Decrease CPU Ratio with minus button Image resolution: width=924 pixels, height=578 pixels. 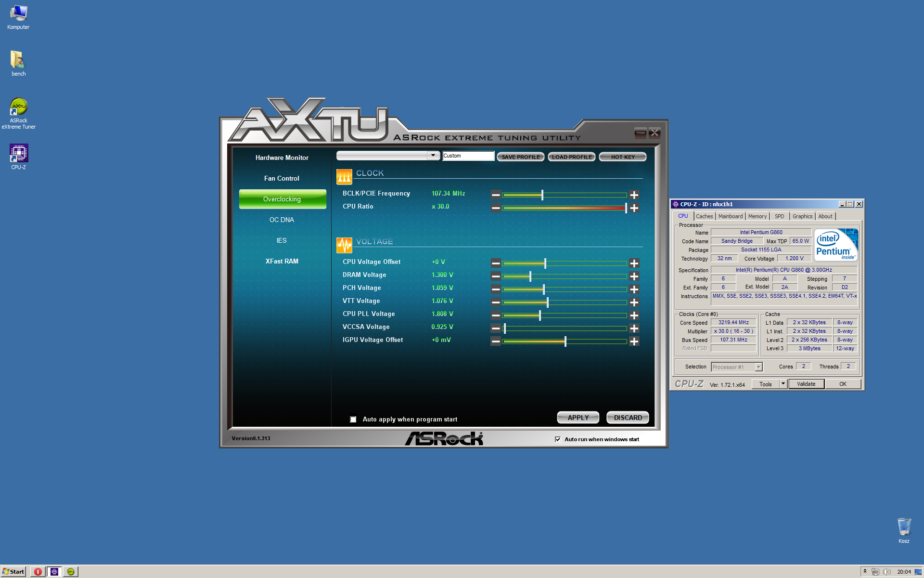click(496, 208)
